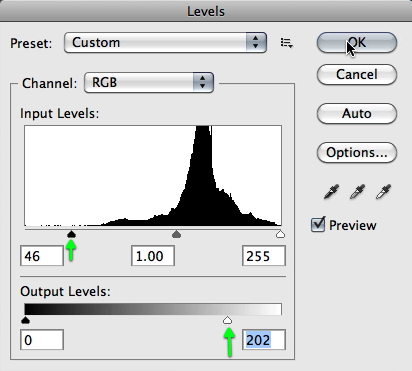Click the output levels gradient bar
This screenshot has width=412, height=371.
point(153,309)
